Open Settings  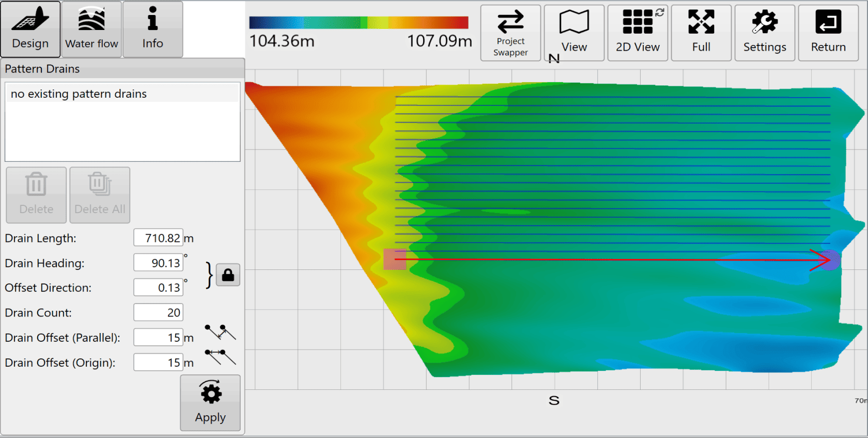(x=765, y=33)
